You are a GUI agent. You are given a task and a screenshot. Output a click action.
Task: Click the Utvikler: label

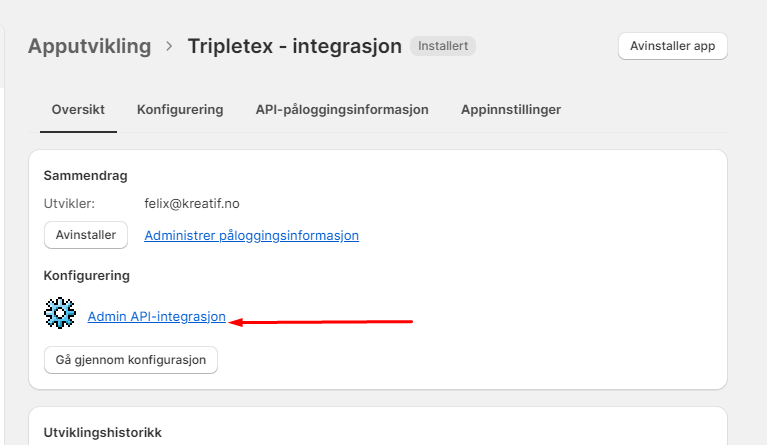tap(69, 203)
